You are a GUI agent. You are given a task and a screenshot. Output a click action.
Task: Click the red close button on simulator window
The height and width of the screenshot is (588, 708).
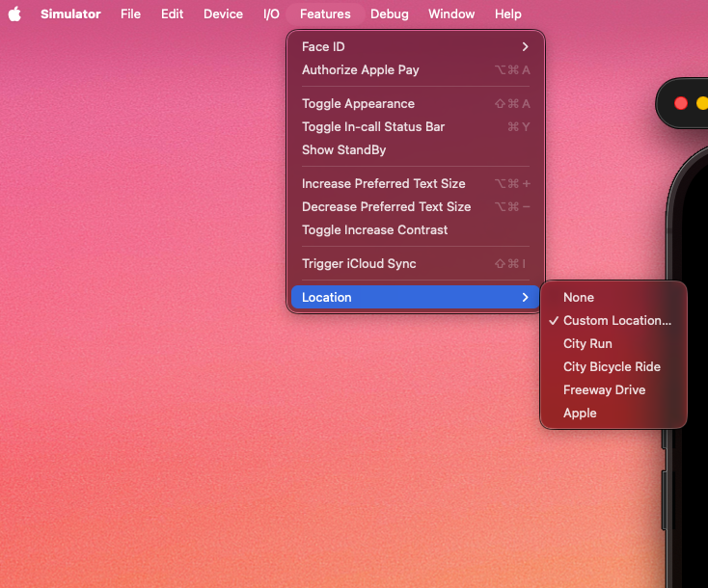[x=680, y=103]
